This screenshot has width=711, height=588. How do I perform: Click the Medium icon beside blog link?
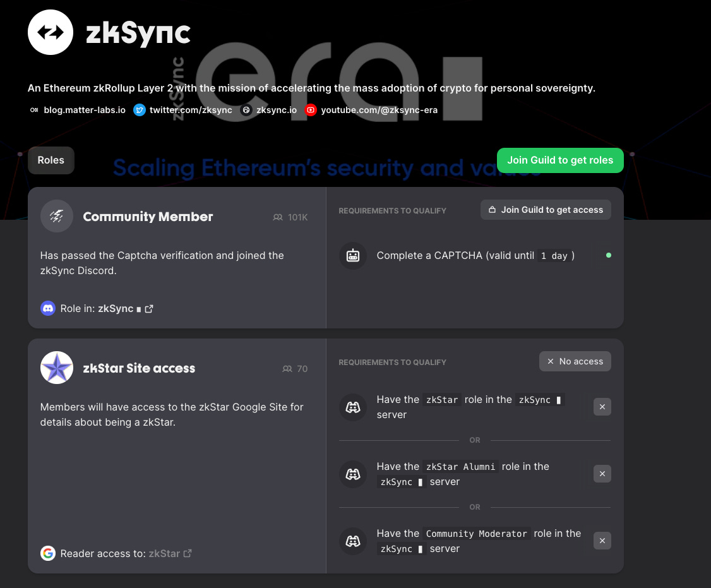tap(34, 110)
